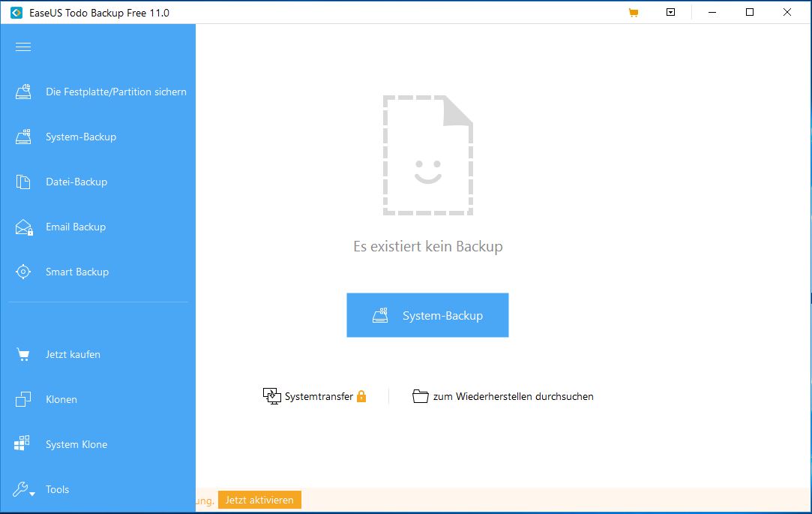Collapse the sidebar with the hamburger menu icon
The height and width of the screenshot is (514, 812).
tap(23, 47)
